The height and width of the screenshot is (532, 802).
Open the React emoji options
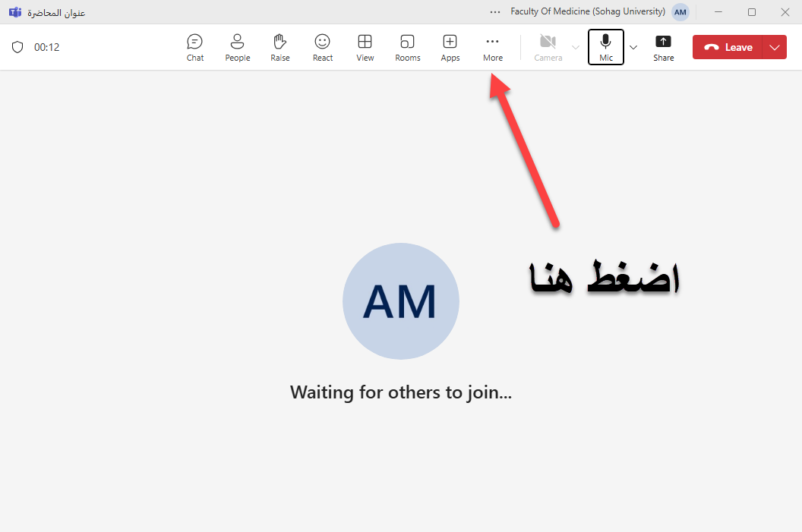(x=323, y=47)
